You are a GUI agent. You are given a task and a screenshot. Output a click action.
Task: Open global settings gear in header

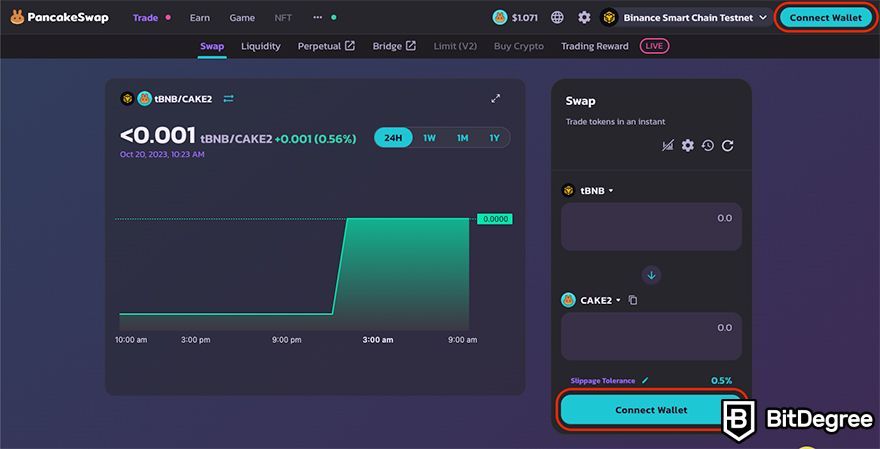coord(584,17)
